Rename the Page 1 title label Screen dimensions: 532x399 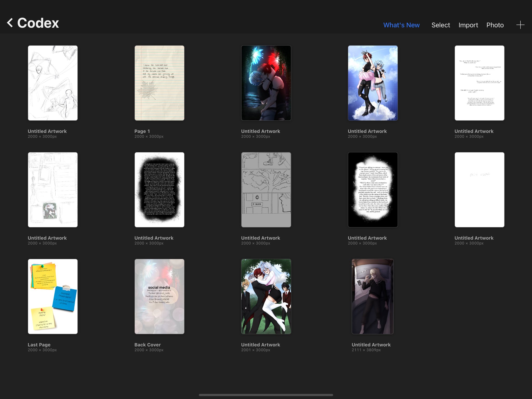(142, 131)
